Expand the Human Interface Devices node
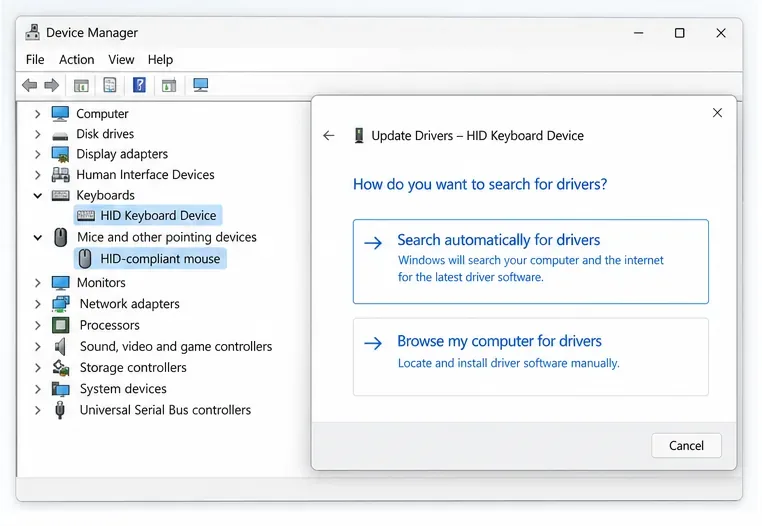This screenshot has height=526, width=762. tap(37, 175)
